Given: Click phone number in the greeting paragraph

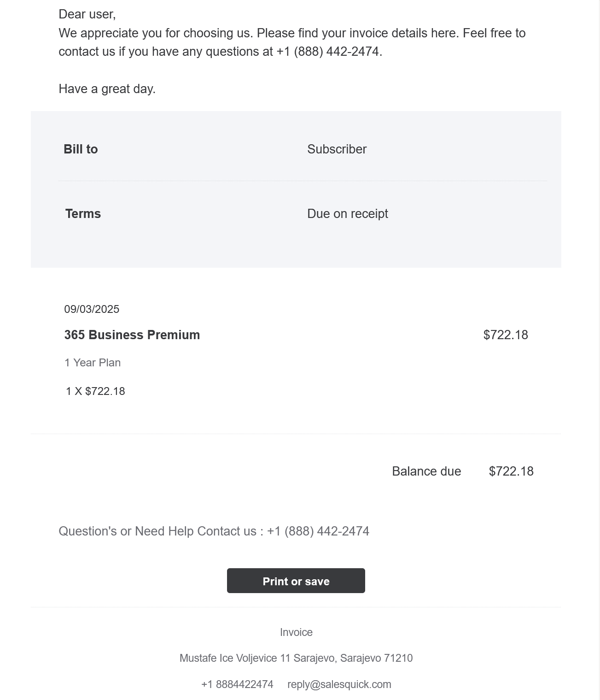Looking at the screenshot, I should click(x=329, y=52).
